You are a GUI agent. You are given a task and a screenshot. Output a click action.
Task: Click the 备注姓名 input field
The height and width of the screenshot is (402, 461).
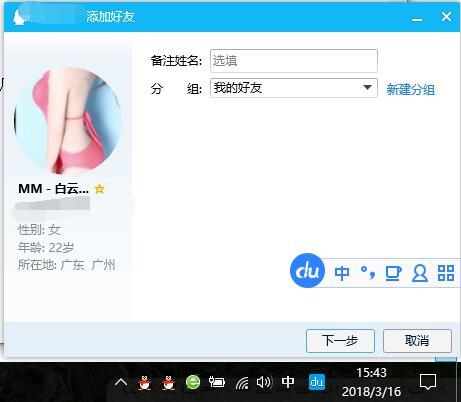tap(294, 61)
